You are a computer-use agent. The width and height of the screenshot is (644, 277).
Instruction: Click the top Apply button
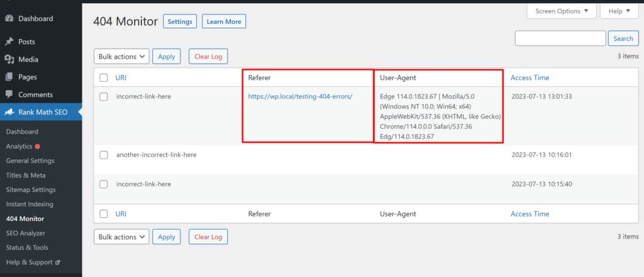[x=166, y=57]
